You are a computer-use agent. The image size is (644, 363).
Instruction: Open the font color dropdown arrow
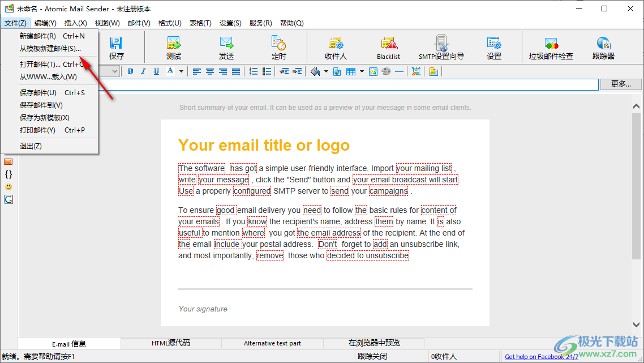[181, 71]
